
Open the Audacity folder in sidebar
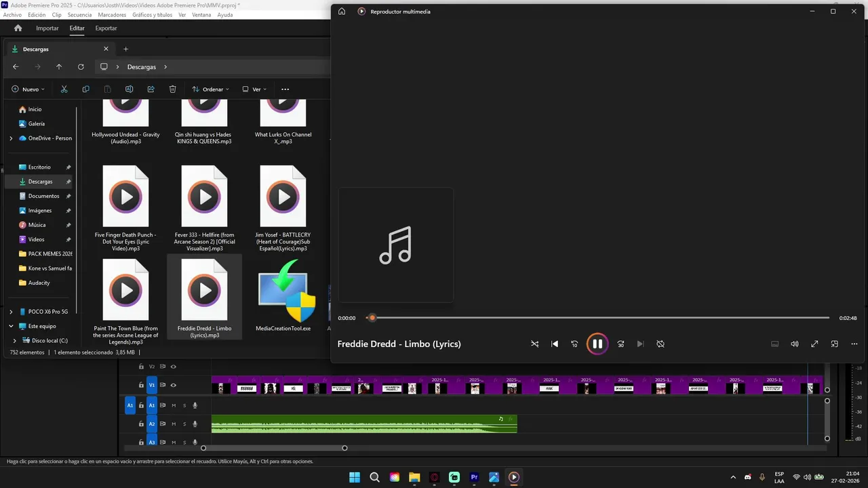pos(39,283)
